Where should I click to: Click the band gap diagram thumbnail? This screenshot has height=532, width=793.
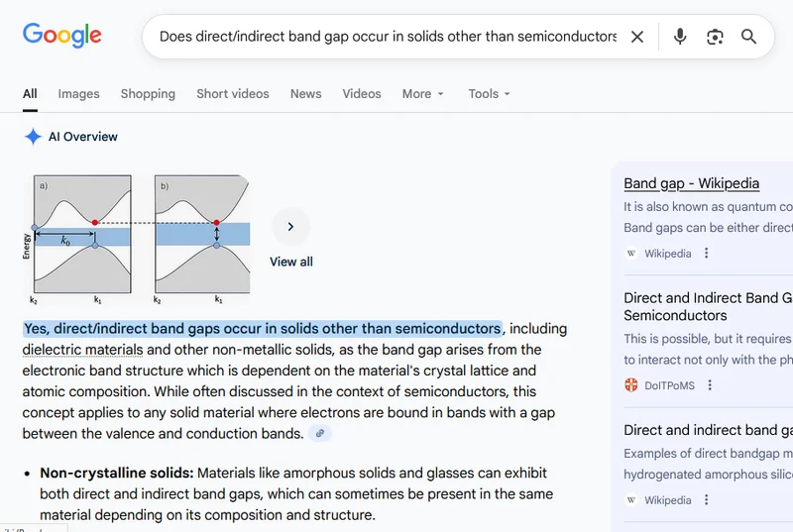(x=136, y=239)
